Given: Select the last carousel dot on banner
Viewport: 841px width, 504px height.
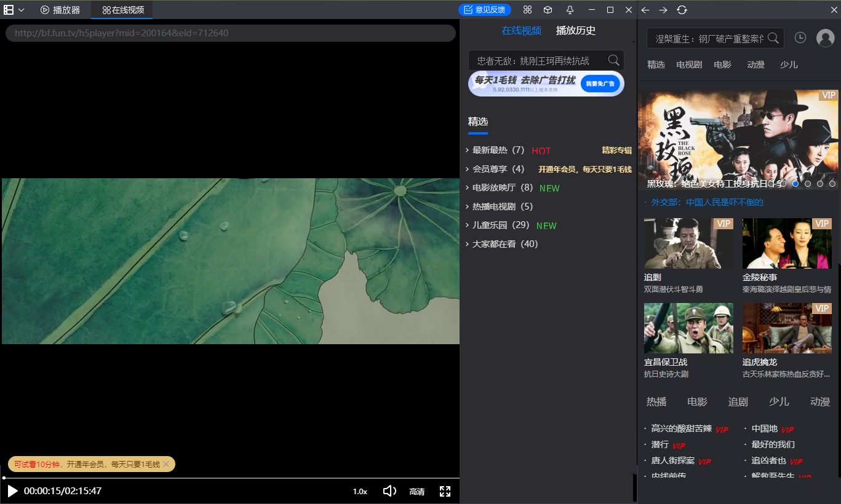Looking at the screenshot, I should tap(832, 184).
